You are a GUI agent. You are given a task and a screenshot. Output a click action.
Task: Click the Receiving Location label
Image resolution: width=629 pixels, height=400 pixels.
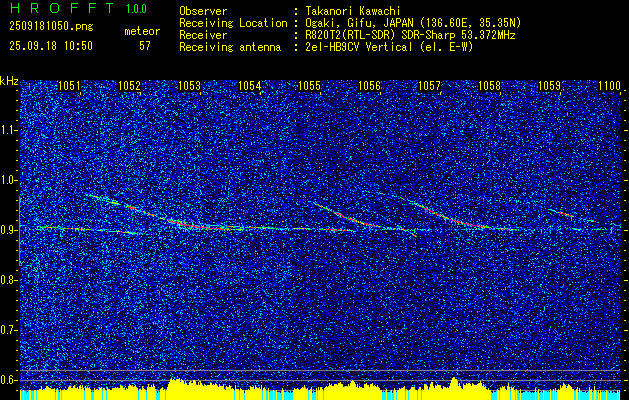click(233, 23)
